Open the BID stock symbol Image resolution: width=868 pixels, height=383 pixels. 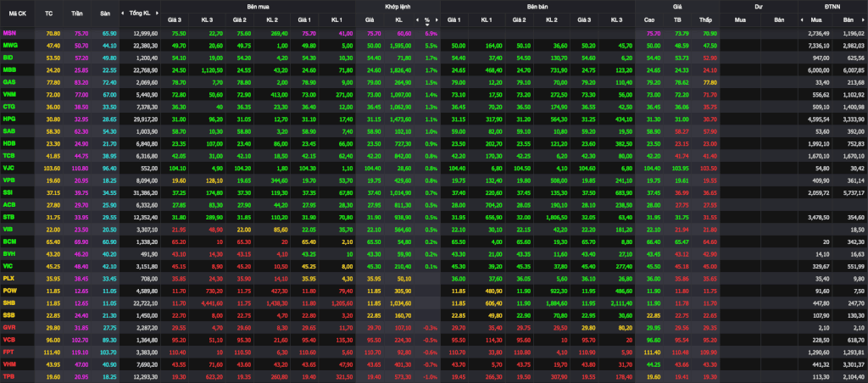tap(8, 58)
